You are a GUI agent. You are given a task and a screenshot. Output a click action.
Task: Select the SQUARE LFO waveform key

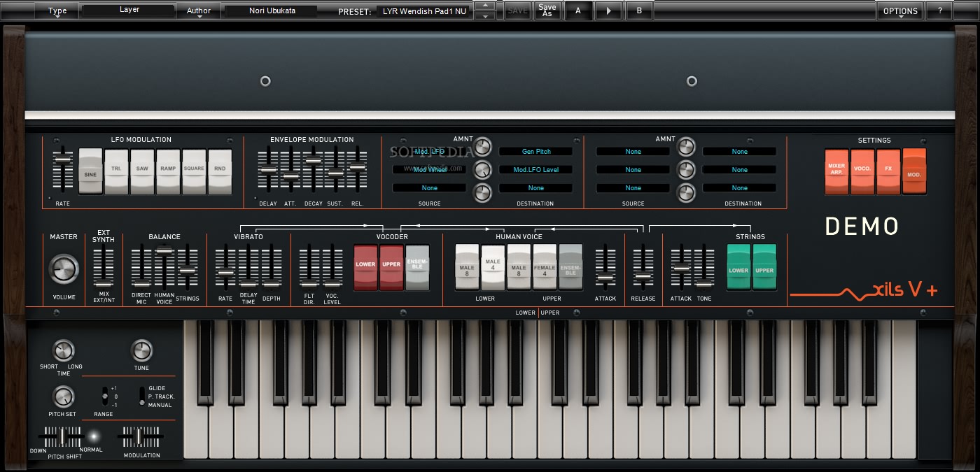[x=194, y=171]
